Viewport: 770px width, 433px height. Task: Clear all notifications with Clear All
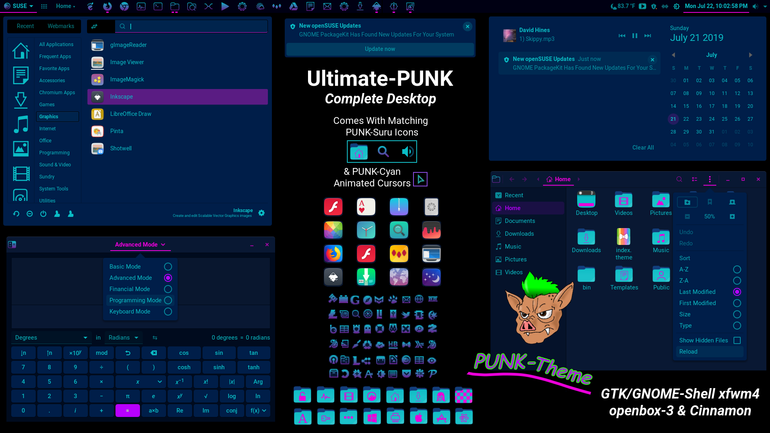(643, 147)
